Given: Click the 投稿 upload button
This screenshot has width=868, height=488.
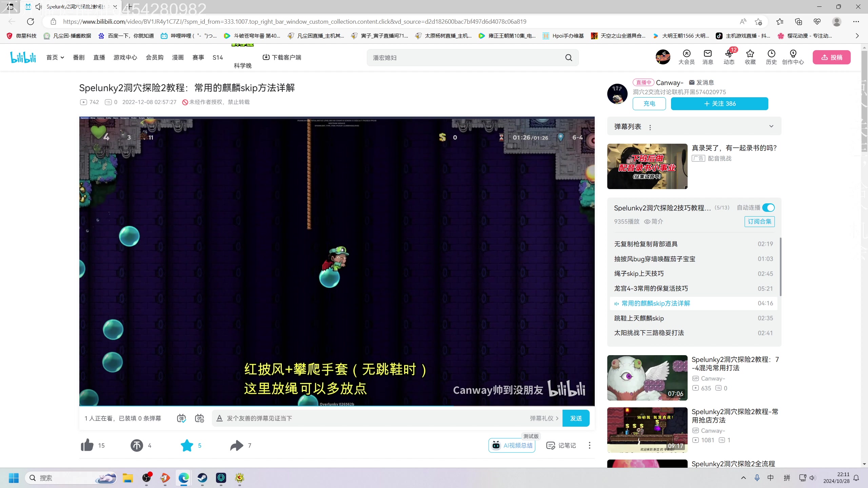Looking at the screenshot, I should click(831, 57).
